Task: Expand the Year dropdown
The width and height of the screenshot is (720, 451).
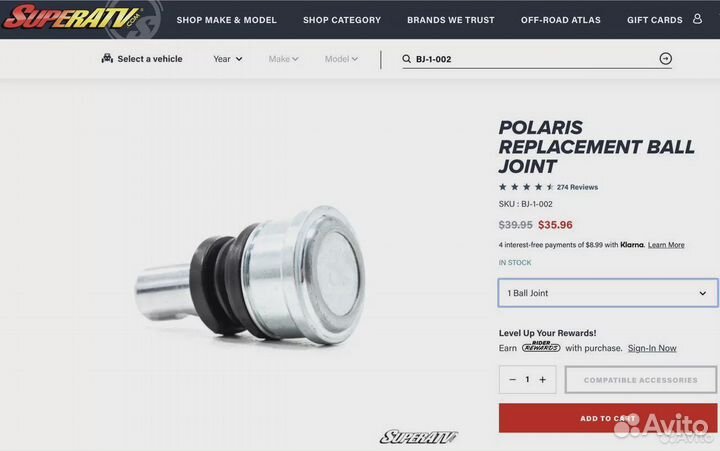Action: [228, 59]
